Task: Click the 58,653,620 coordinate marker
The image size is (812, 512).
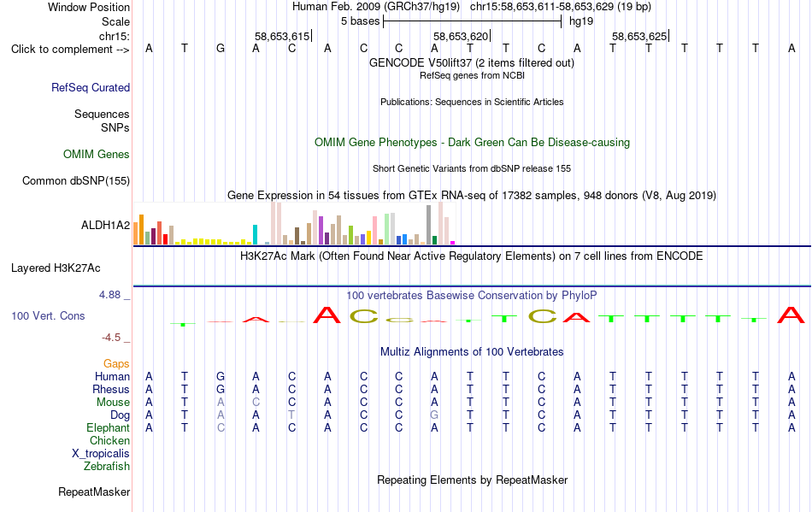Action: click(461, 36)
